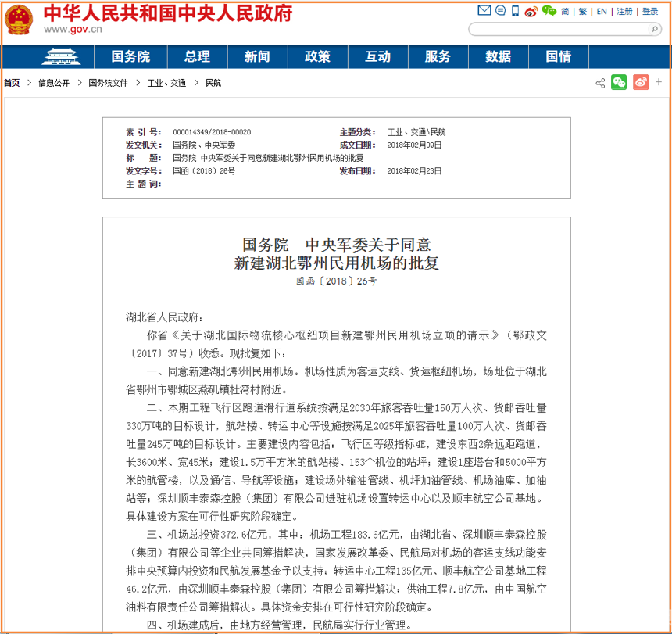Open the 互动 navigation tab
This screenshot has height=634, width=672.
pos(378,56)
